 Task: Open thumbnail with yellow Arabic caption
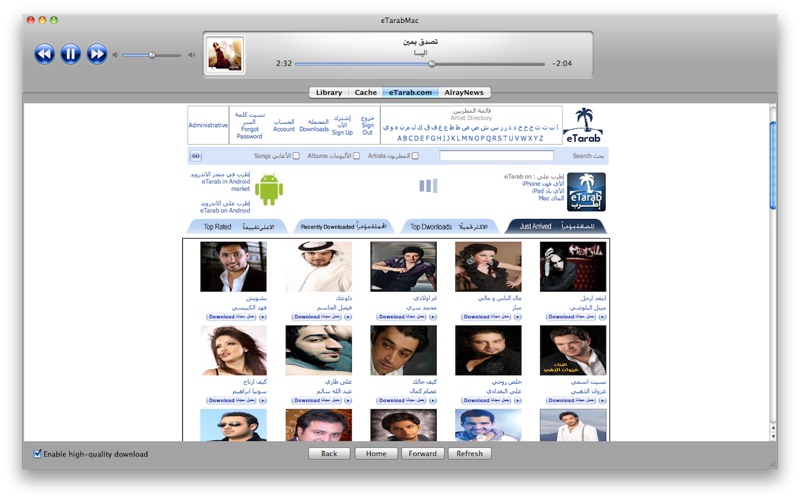pos(573,351)
